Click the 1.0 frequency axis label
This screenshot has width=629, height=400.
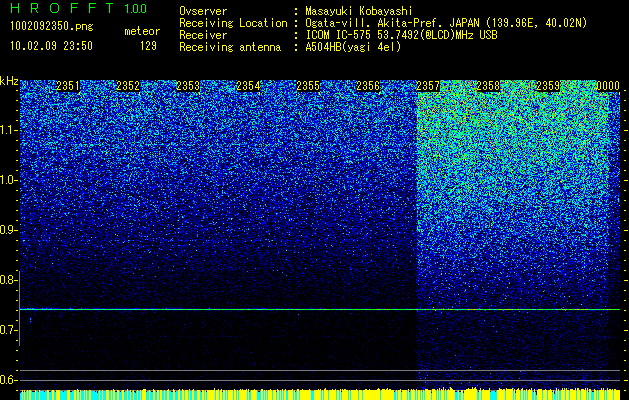[x=9, y=180]
